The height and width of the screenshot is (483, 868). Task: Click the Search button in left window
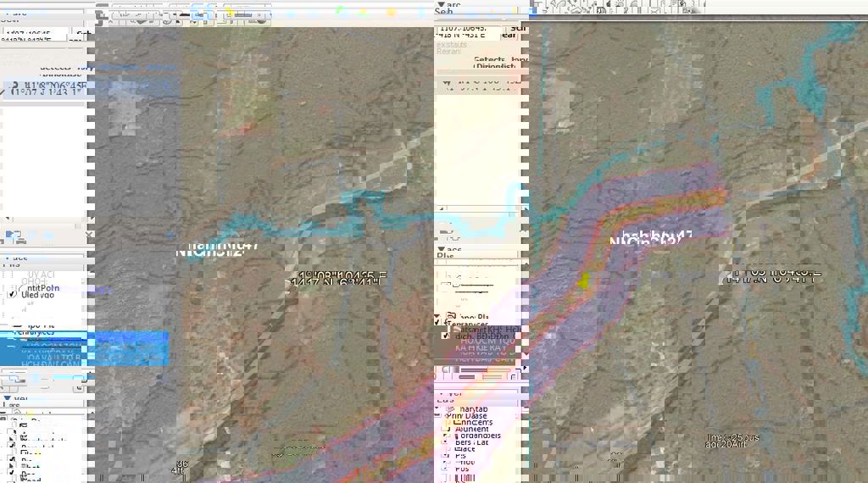tap(83, 35)
